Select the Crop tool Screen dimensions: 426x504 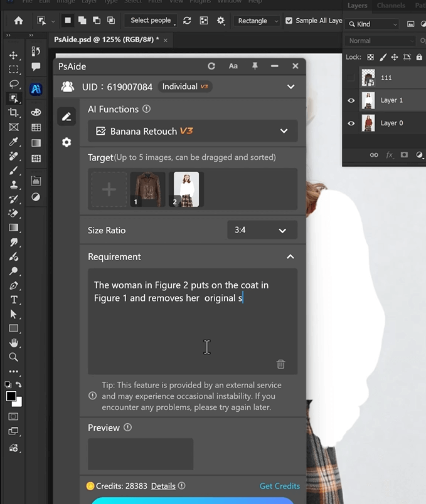tap(13, 112)
